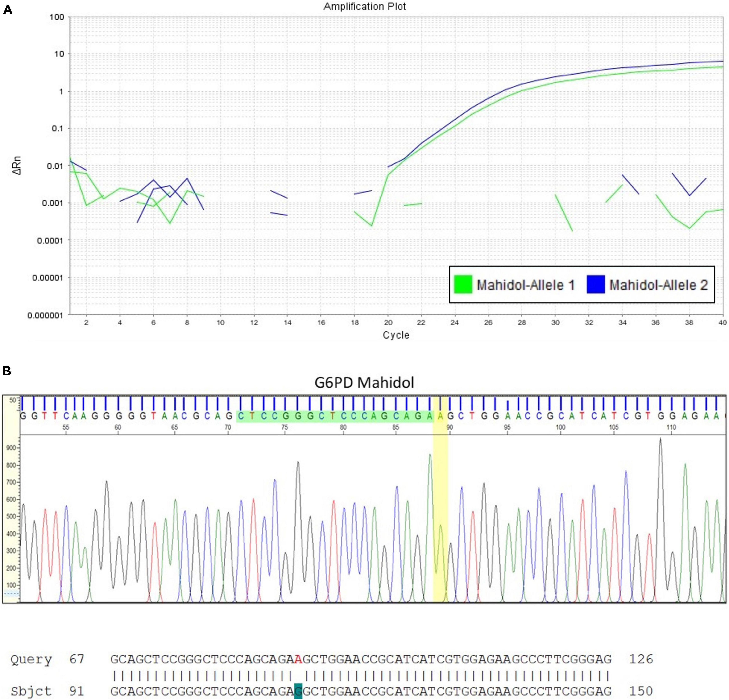This screenshot has height=700, width=729.
Task: Click the green Mahidol-Allele 1 legend swatch
Action: click(463, 285)
